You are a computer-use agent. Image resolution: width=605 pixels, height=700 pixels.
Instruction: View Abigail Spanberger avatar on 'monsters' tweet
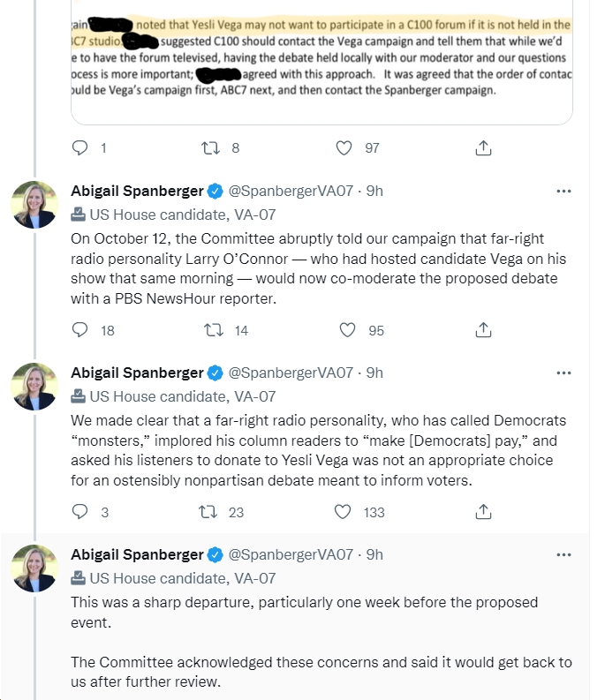(x=34, y=387)
